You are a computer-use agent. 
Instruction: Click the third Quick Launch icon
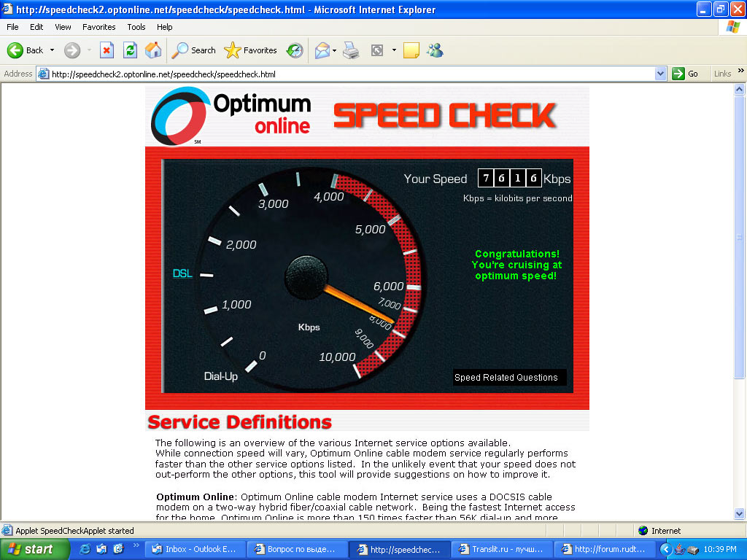tap(118, 549)
